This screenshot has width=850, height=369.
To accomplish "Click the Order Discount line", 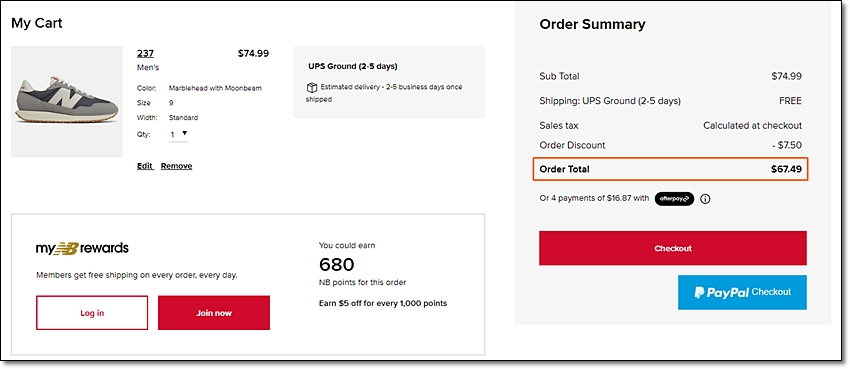I will pos(671,145).
